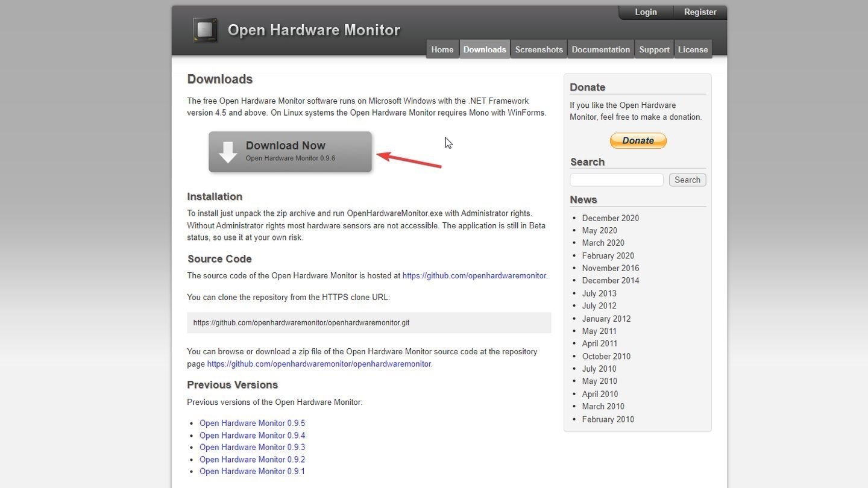
Task: Open Open Hardware Monitor 0.9.4 link
Action: tap(252, 435)
